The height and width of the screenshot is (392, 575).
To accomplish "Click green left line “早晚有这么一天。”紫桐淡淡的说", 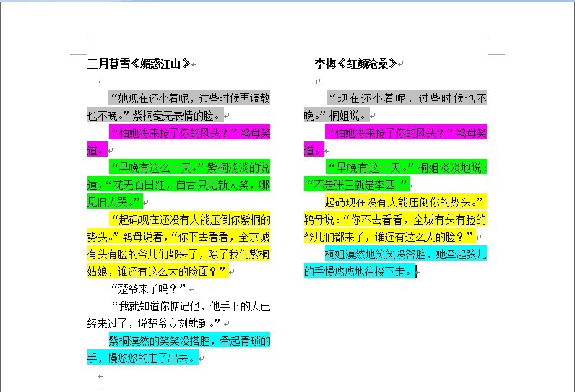I will pyautogui.click(x=189, y=167).
